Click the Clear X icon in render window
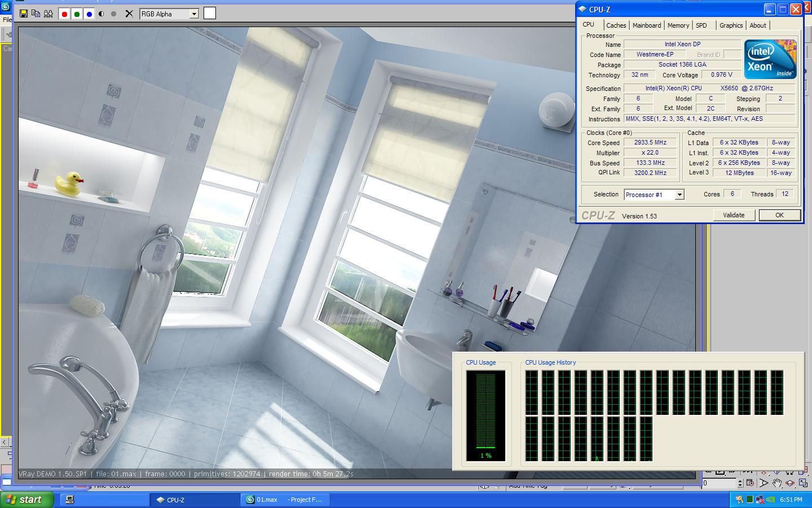Viewport: 812px width, 508px height. [129, 14]
